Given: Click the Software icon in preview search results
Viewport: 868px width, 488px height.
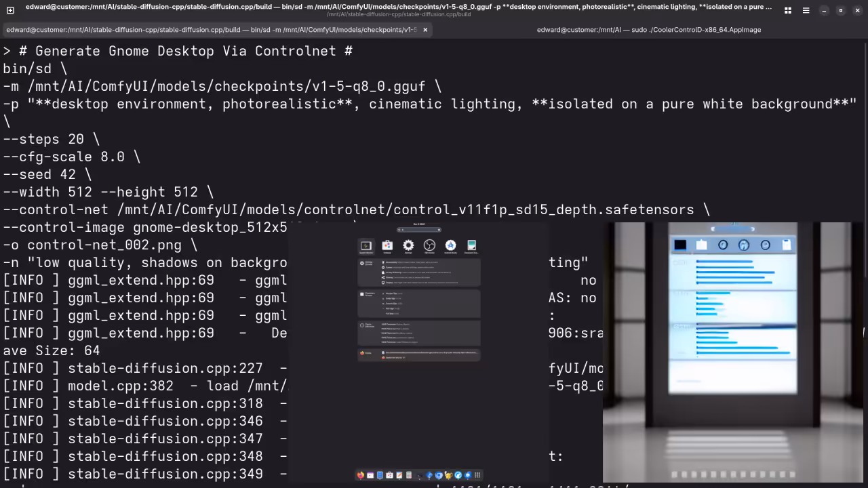Looking at the screenshot, I should click(387, 246).
